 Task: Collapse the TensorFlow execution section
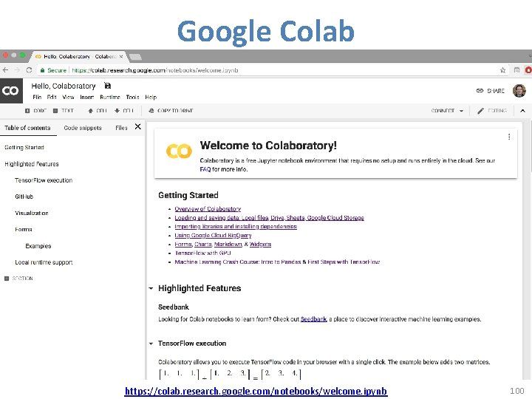(x=151, y=344)
